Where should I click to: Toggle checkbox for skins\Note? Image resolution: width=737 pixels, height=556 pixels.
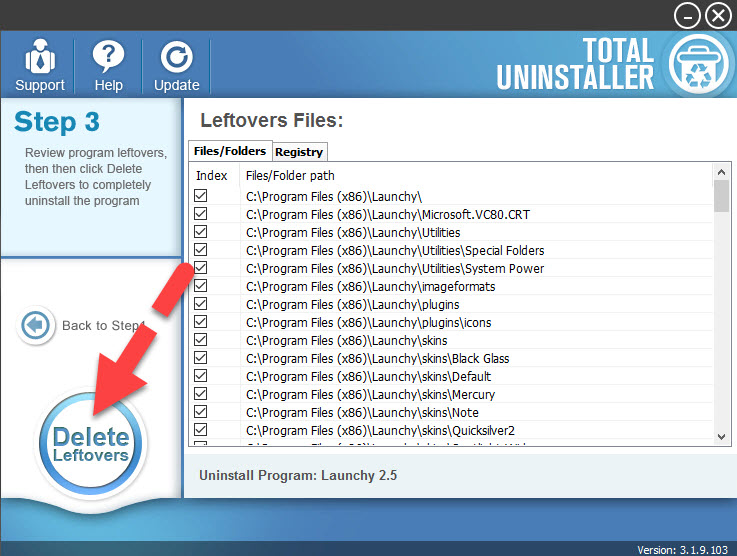coord(201,412)
